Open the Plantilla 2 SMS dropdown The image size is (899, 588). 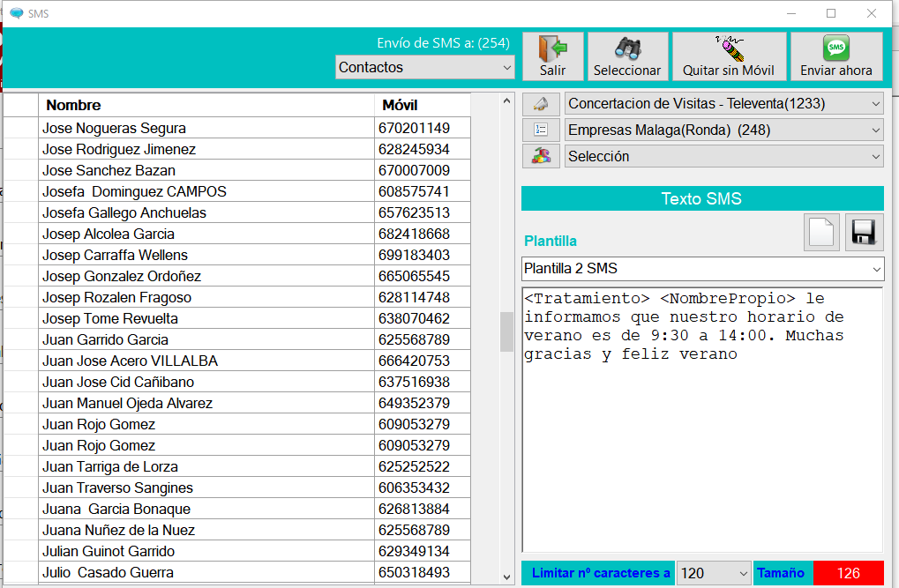pyautogui.click(x=702, y=268)
